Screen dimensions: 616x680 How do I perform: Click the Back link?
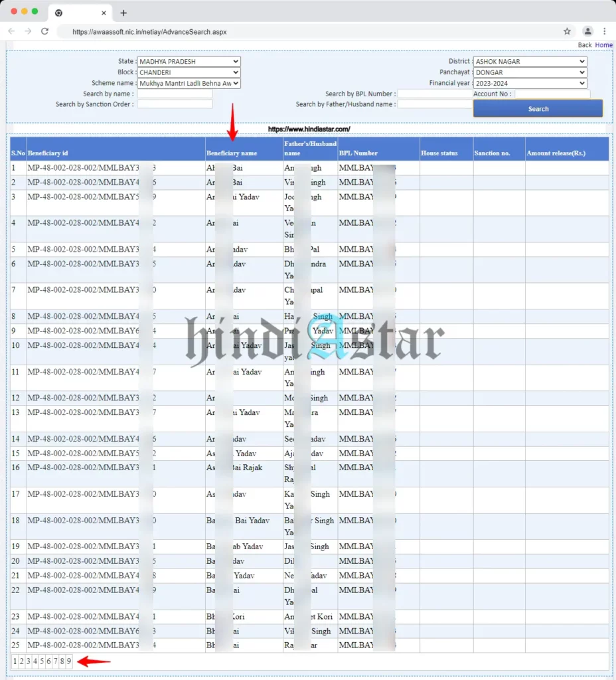click(x=584, y=45)
